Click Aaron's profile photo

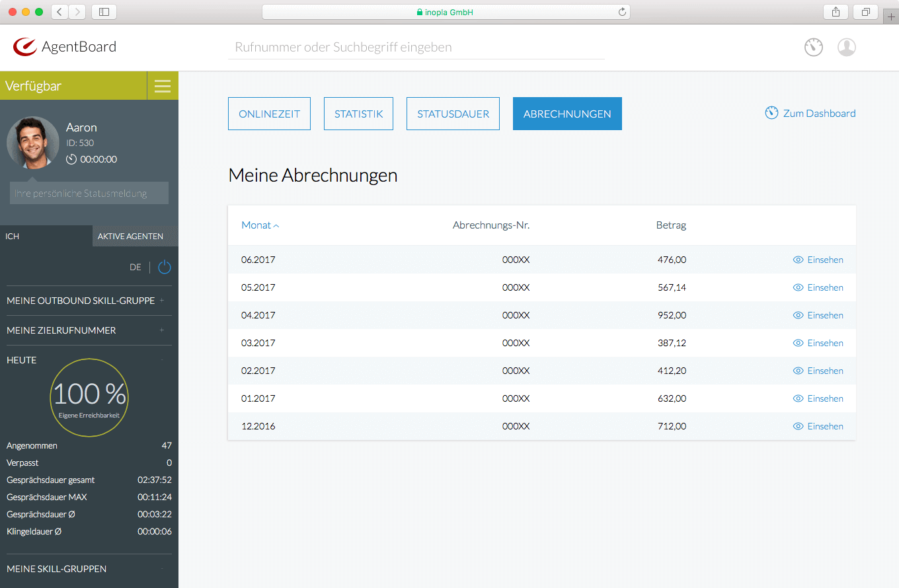pyautogui.click(x=33, y=143)
